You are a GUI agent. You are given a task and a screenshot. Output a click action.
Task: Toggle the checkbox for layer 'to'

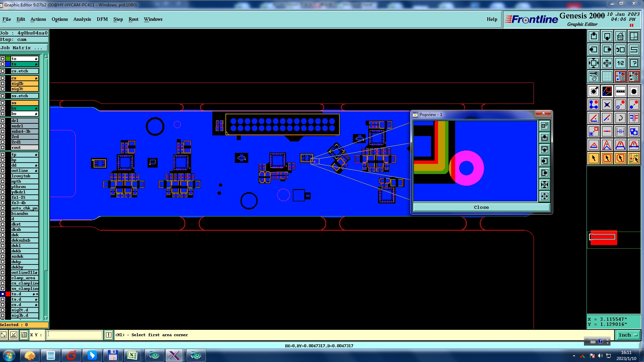(3, 59)
